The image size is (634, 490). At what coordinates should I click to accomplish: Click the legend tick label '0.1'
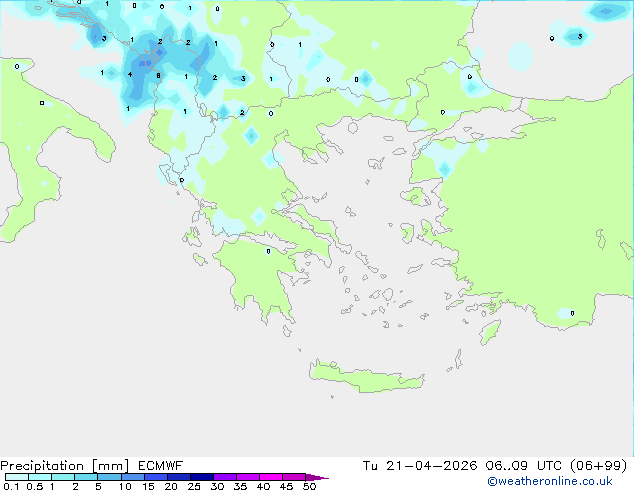click(x=11, y=486)
